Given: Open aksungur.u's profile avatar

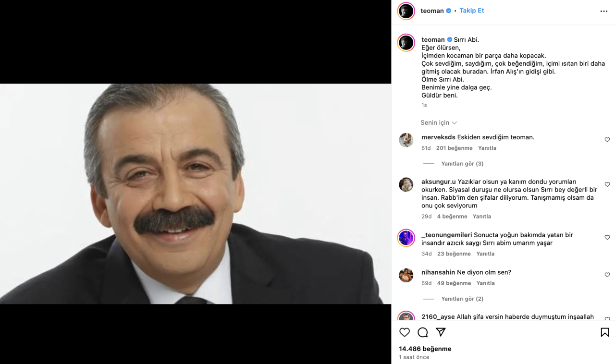Looking at the screenshot, I should coord(406,184).
